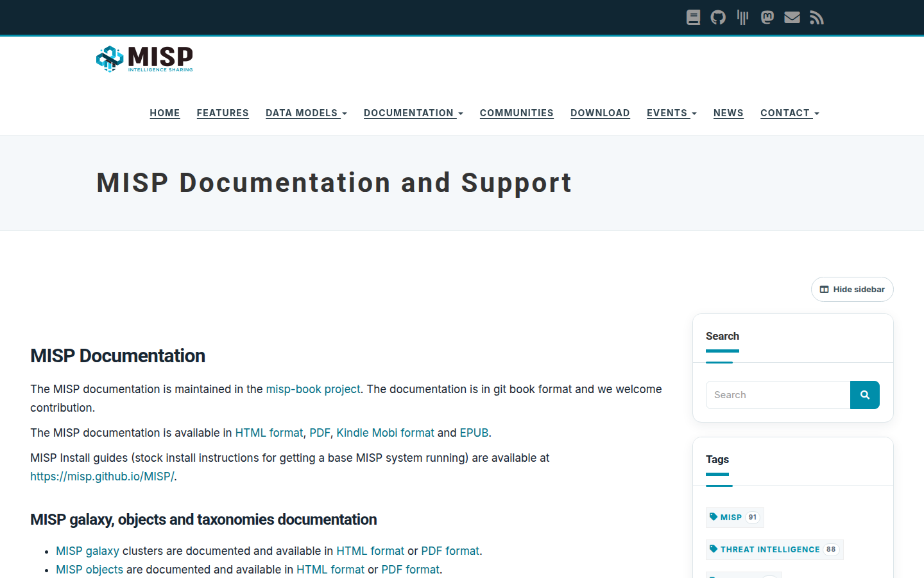This screenshot has width=924, height=578.
Task: Open the documentation PDF link
Action: (x=320, y=433)
